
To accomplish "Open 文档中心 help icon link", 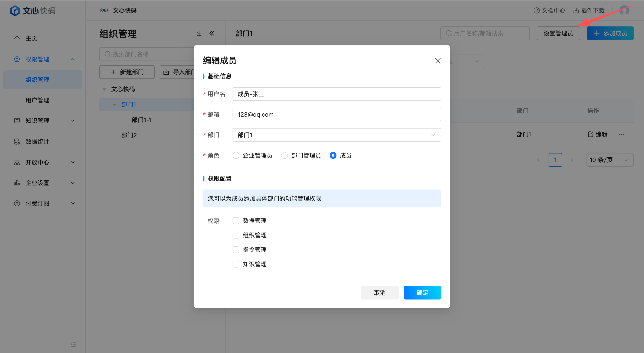I will pos(536,10).
